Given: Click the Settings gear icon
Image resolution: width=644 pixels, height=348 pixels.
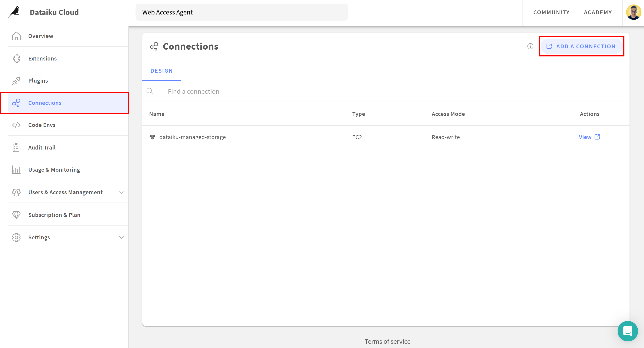Looking at the screenshot, I should [x=16, y=237].
